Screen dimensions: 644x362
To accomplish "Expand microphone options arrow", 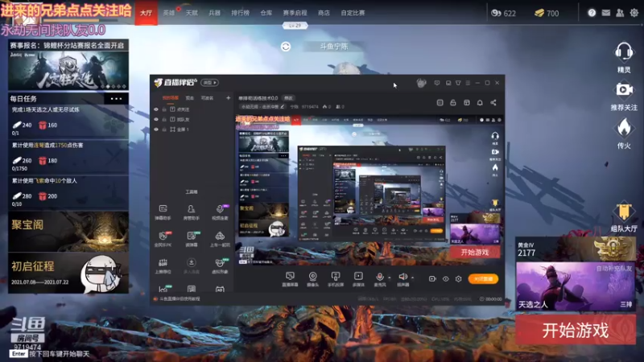I will click(390, 278).
